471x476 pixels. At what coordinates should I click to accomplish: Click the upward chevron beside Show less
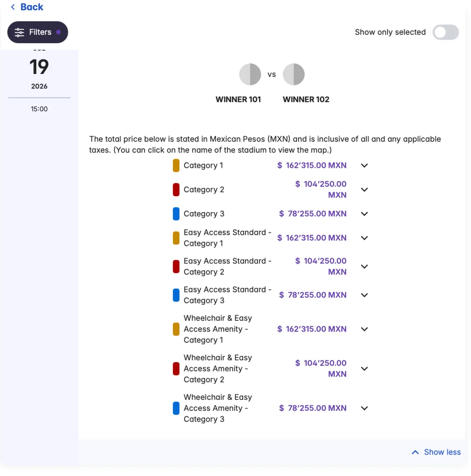pyautogui.click(x=415, y=452)
